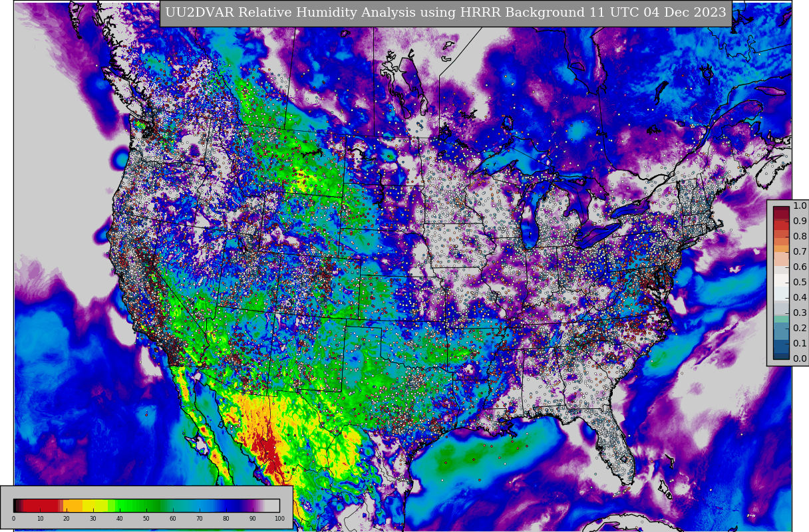The width and height of the screenshot is (809, 532).
Task: Pick the orange swatch near 0.7 on right scale
Action: [x=781, y=249]
